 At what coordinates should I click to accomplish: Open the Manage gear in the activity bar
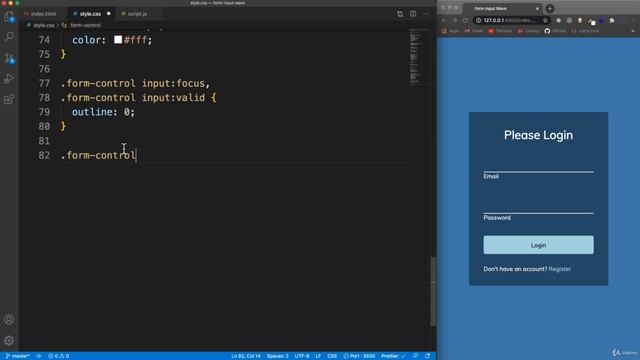point(9,340)
